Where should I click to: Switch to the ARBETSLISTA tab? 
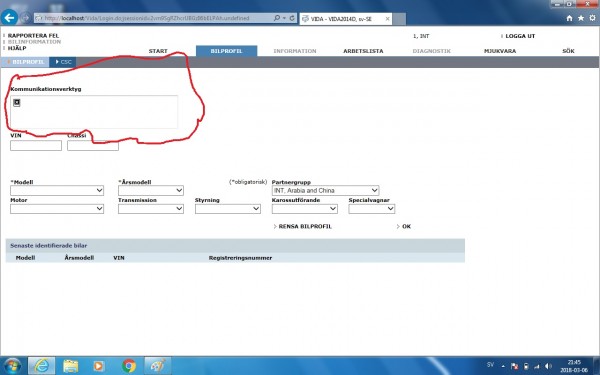click(x=363, y=51)
